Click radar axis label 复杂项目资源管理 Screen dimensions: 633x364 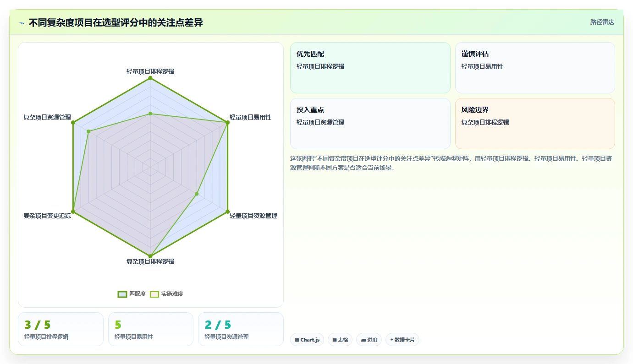pyautogui.click(x=47, y=117)
